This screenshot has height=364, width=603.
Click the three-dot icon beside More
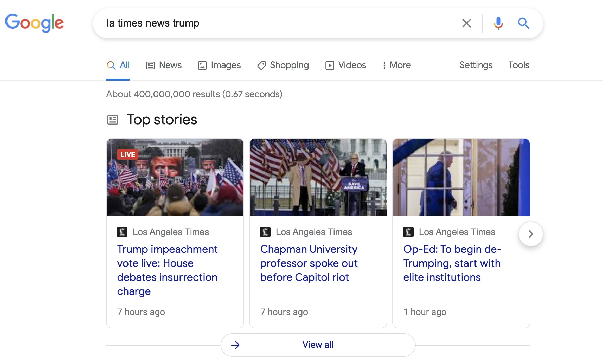pyautogui.click(x=384, y=65)
